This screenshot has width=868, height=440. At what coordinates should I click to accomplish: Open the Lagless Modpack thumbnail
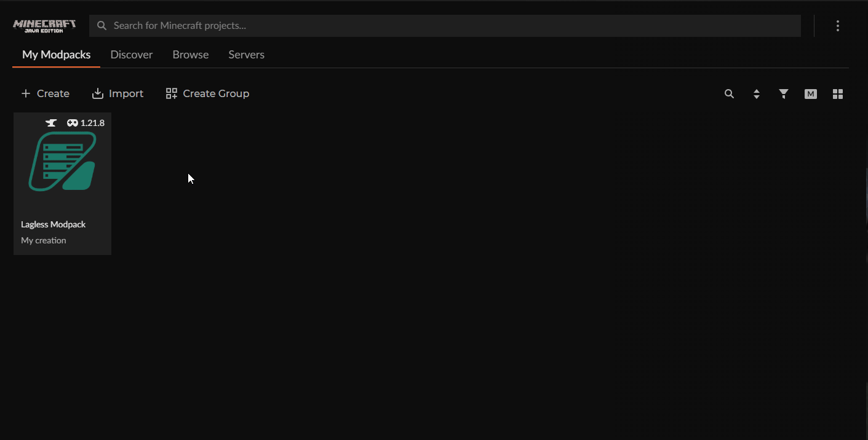[62, 161]
